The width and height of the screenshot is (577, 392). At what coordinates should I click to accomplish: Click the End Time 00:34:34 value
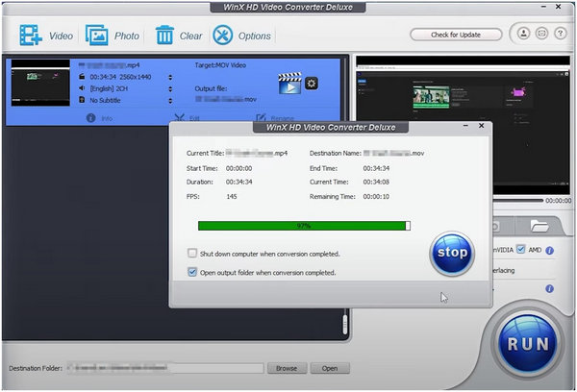[376, 168]
